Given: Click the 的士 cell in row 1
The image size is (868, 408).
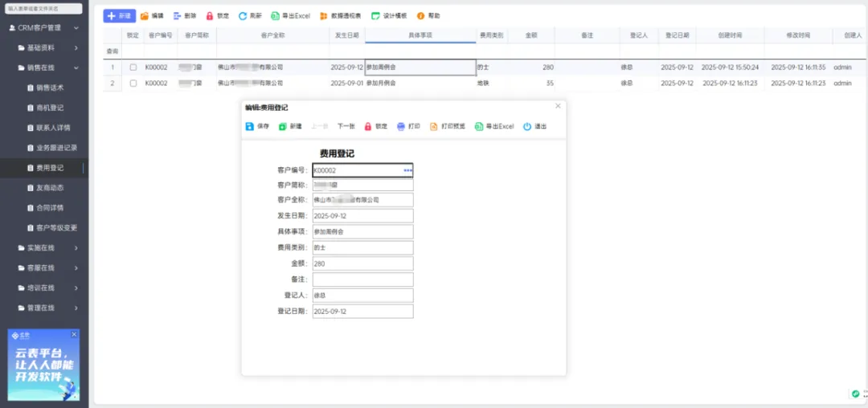Looking at the screenshot, I should click(492, 67).
